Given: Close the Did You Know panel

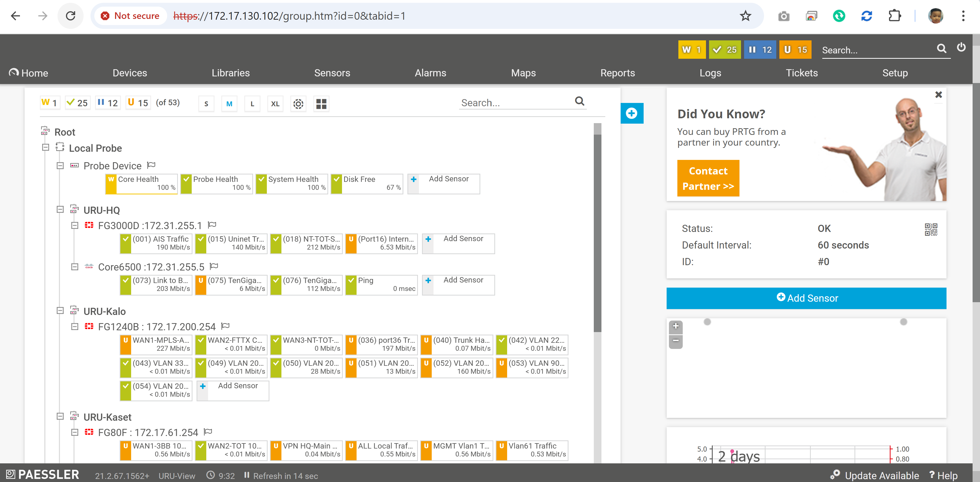Looking at the screenshot, I should tap(938, 95).
